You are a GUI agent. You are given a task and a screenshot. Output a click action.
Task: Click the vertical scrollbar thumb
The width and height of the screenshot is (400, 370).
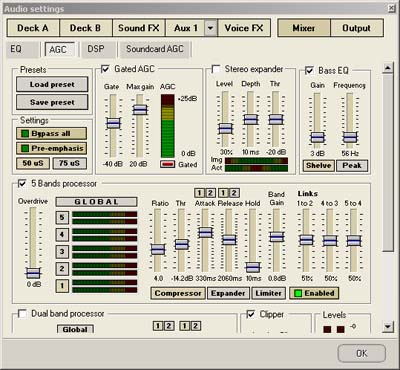(x=387, y=163)
